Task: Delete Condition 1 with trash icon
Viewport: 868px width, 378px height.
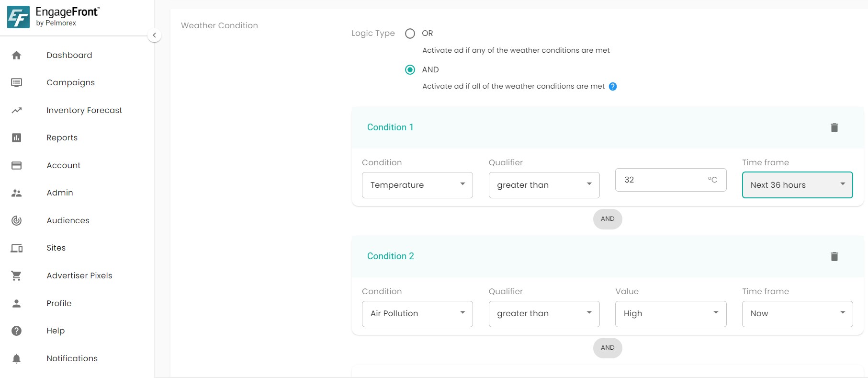Action: click(x=834, y=127)
